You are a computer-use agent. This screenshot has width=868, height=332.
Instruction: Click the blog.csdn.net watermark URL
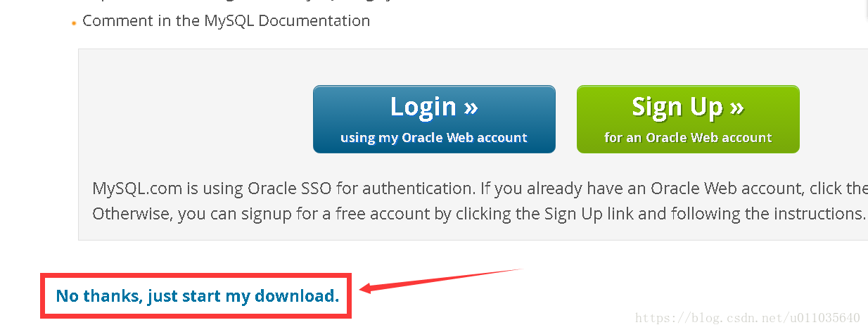[748, 318]
